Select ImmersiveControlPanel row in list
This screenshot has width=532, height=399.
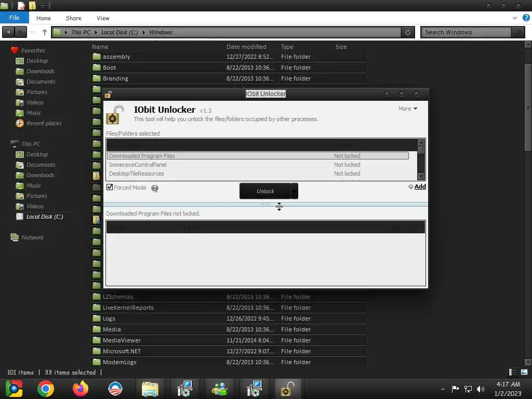click(258, 165)
